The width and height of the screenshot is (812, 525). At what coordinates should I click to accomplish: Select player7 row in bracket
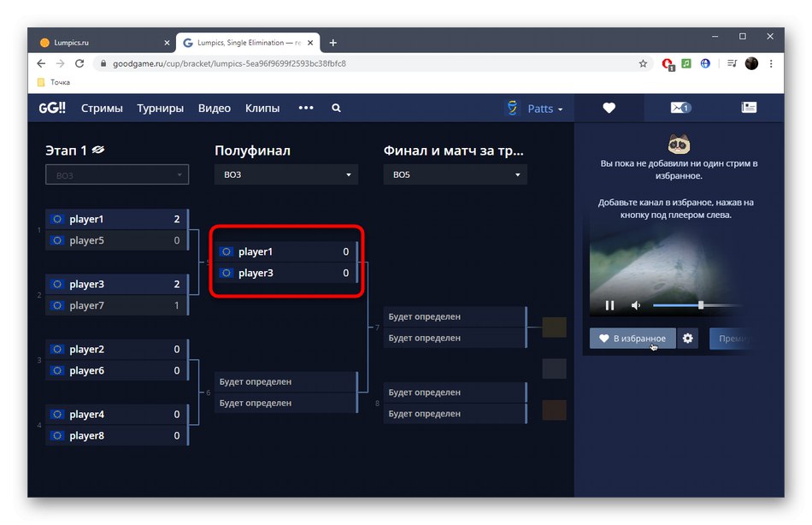point(116,305)
